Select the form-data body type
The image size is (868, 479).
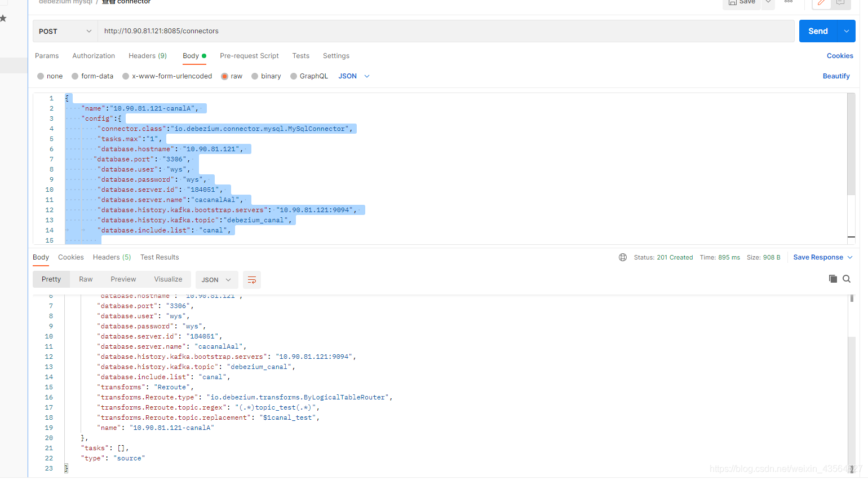(x=92, y=76)
